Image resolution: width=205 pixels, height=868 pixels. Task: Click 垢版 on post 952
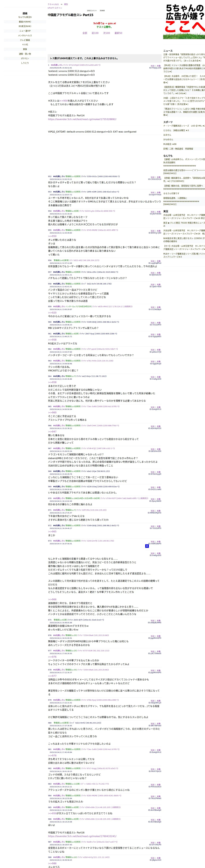[152, 177]
